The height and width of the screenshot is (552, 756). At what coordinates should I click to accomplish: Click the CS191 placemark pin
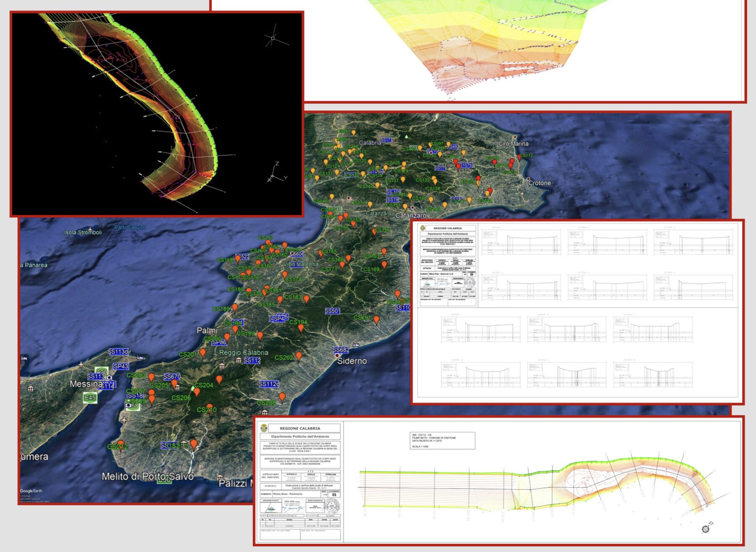pyautogui.click(x=377, y=320)
